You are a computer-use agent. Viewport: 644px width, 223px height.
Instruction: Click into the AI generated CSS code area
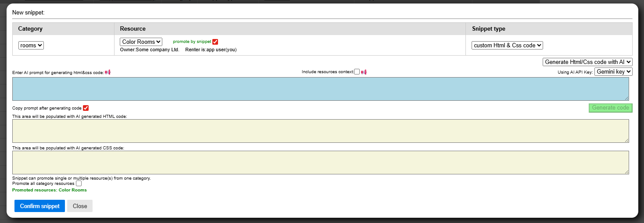pyautogui.click(x=320, y=163)
